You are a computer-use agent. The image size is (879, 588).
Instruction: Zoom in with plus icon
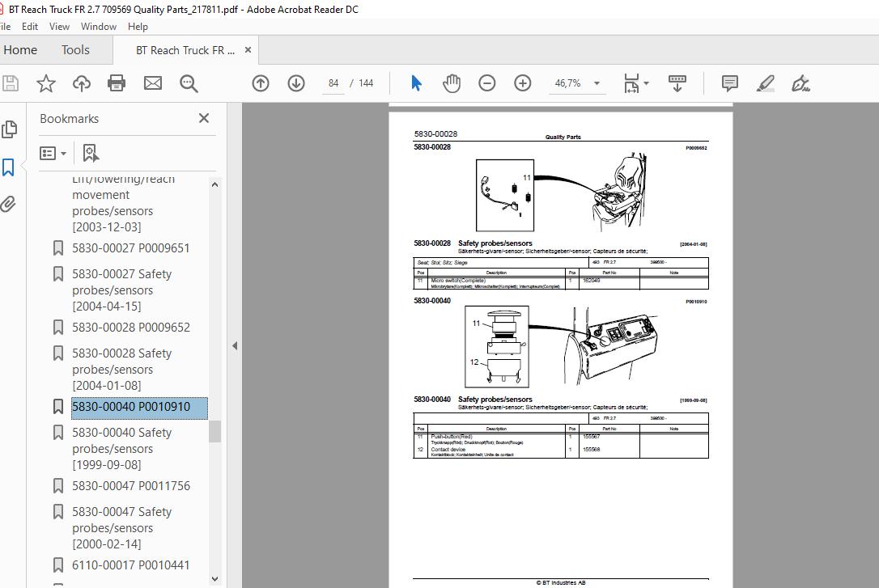(523, 83)
